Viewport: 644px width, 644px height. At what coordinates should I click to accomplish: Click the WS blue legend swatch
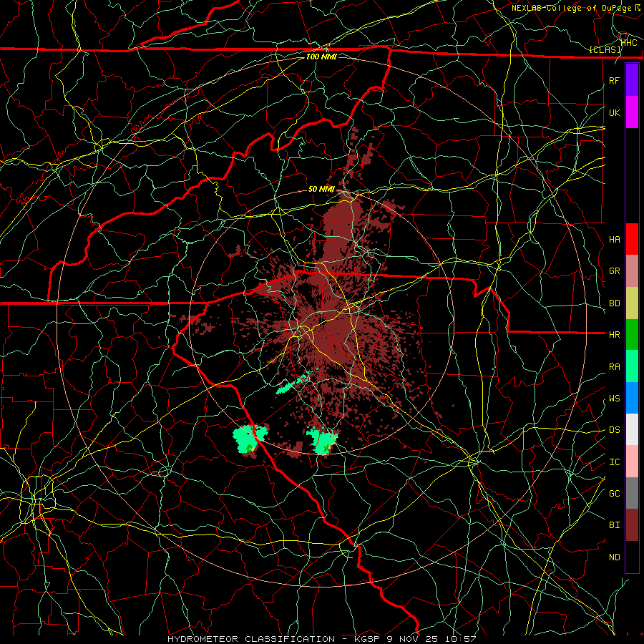click(632, 398)
